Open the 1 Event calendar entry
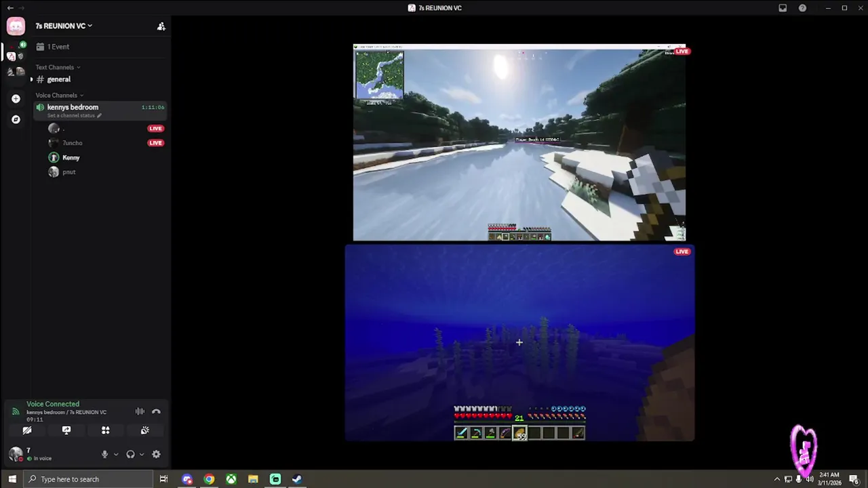Screen dimensions: 868x488 [x=52, y=47]
